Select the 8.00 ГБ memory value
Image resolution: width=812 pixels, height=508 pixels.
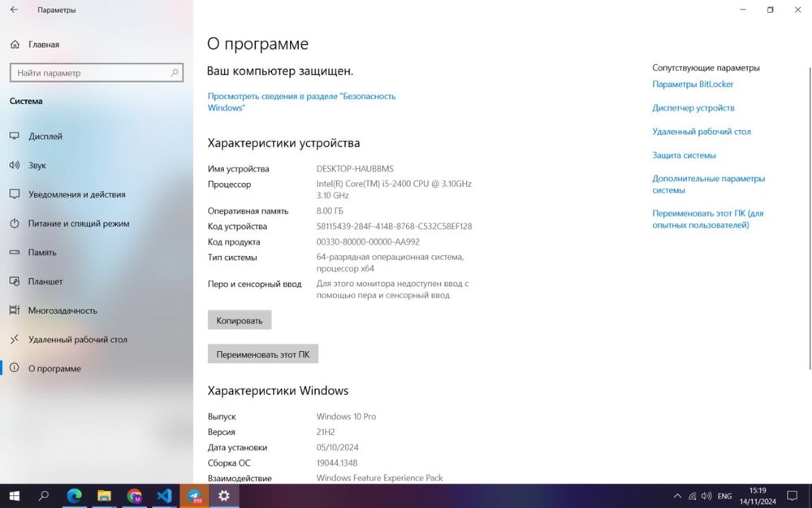tap(330, 211)
